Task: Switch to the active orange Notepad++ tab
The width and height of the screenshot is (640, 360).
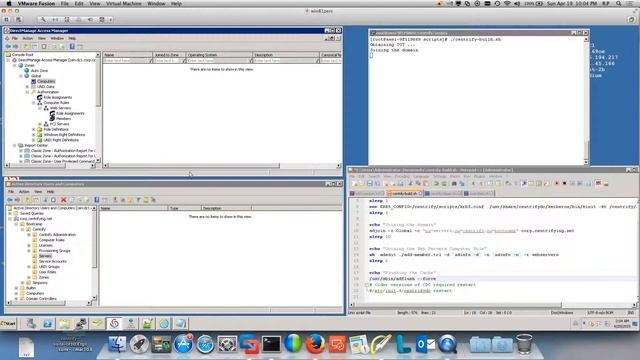Action: tap(404, 193)
